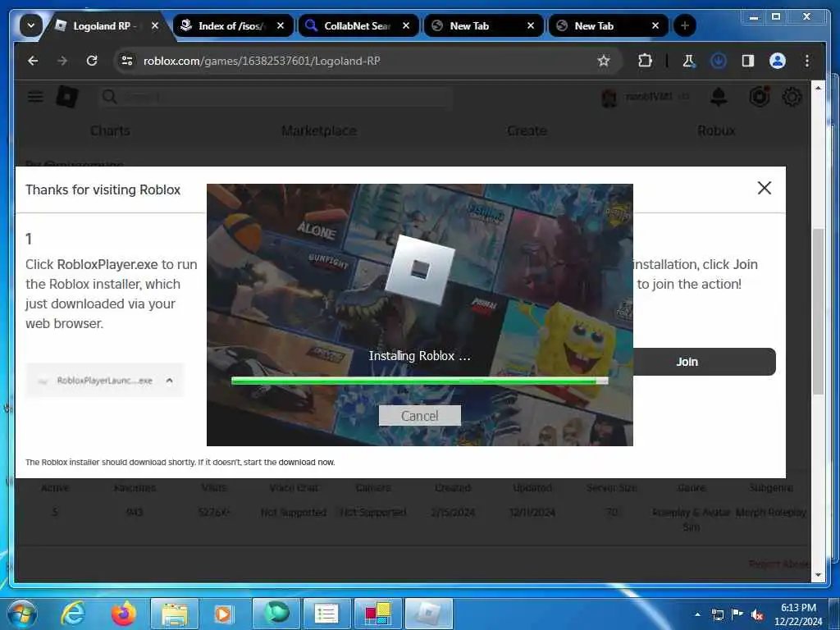
Task: Add a new tab with the plus button
Action: [684, 25]
